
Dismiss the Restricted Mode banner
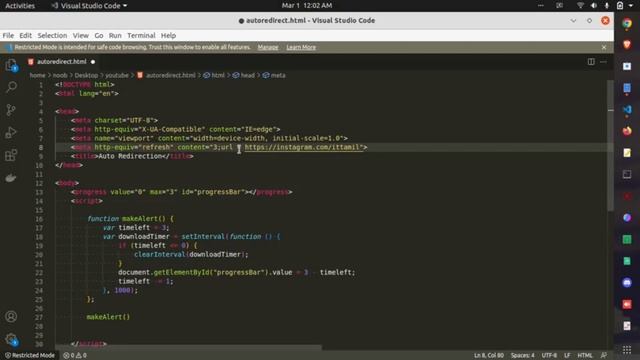pos(604,47)
